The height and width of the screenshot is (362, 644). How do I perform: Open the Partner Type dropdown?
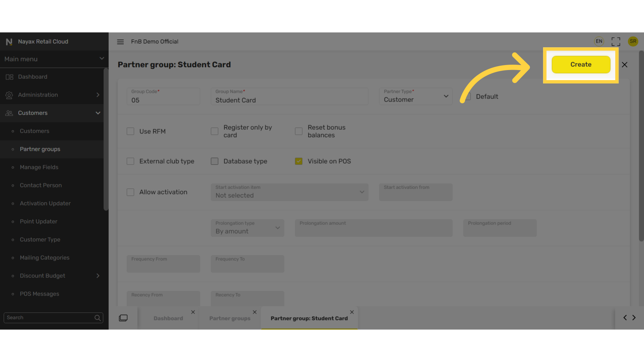pyautogui.click(x=416, y=97)
